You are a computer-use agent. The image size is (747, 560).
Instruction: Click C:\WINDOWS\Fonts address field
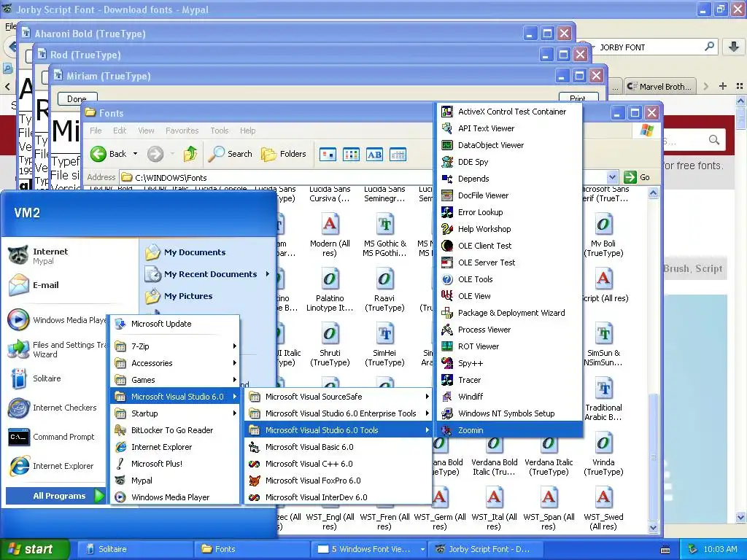(364, 177)
